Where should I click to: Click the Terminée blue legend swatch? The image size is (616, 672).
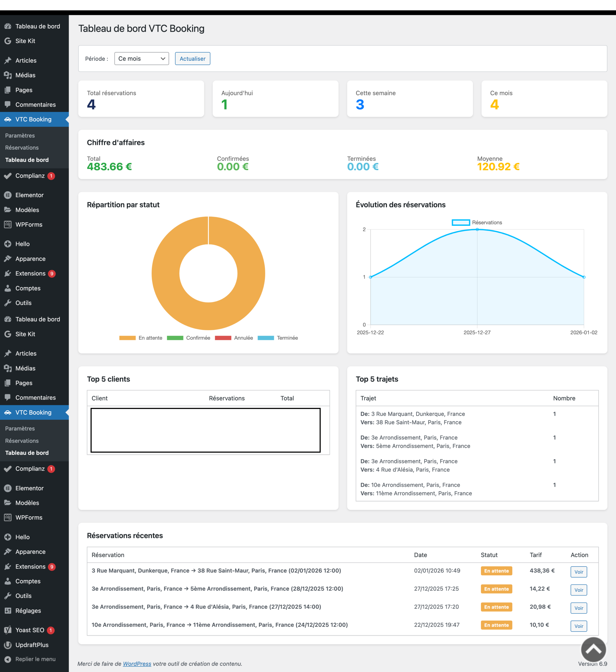point(266,338)
